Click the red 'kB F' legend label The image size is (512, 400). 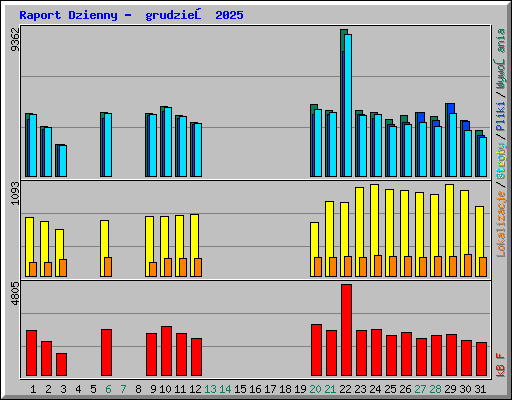coord(501,365)
